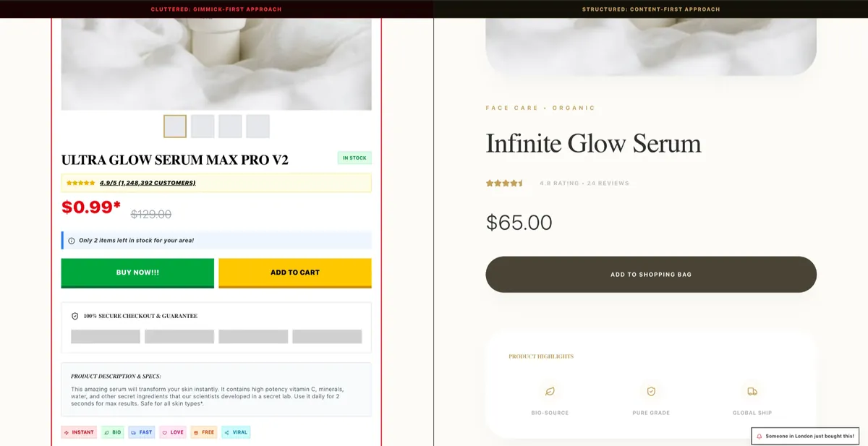Select the fourth product thumbnail

258,126
